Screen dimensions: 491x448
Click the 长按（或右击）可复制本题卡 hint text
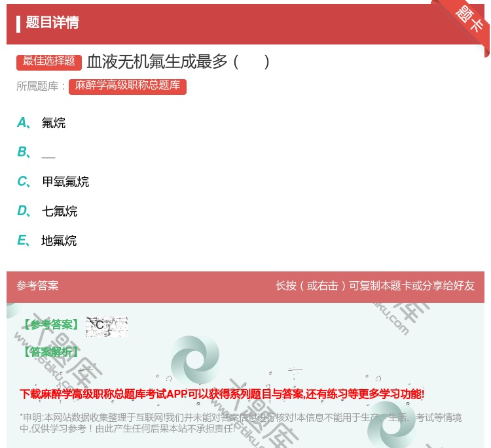(x=375, y=286)
